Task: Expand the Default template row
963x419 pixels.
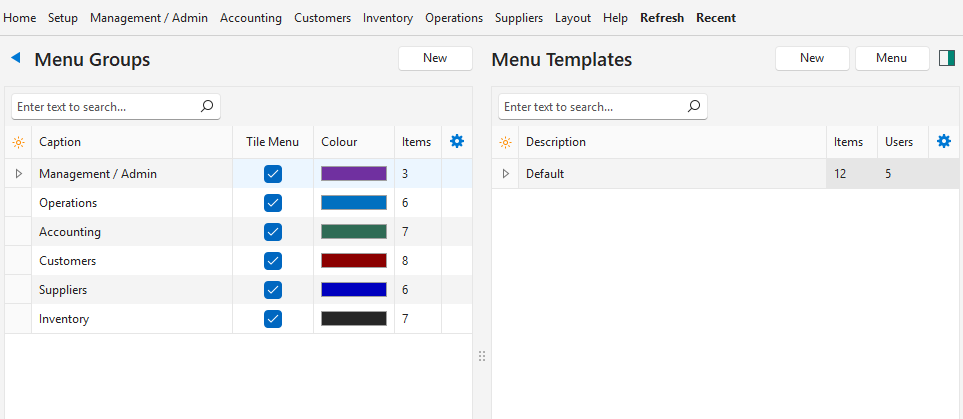Action: click(x=505, y=174)
